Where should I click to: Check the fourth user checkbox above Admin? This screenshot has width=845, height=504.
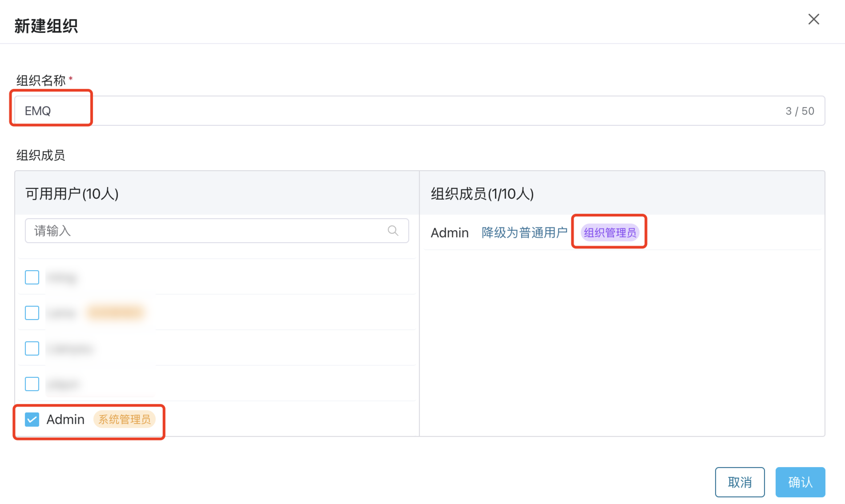[x=32, y=384]
